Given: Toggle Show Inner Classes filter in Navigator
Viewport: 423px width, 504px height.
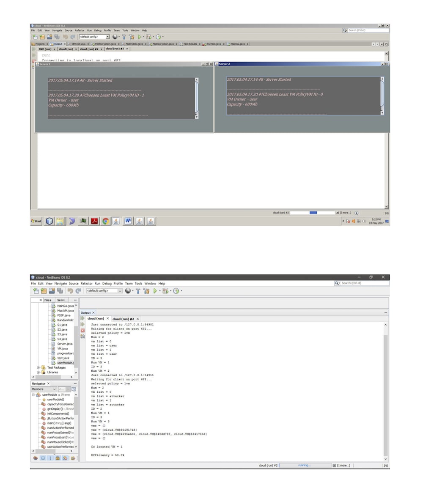Looking at the screenshot, I should [x=65, y=458].
